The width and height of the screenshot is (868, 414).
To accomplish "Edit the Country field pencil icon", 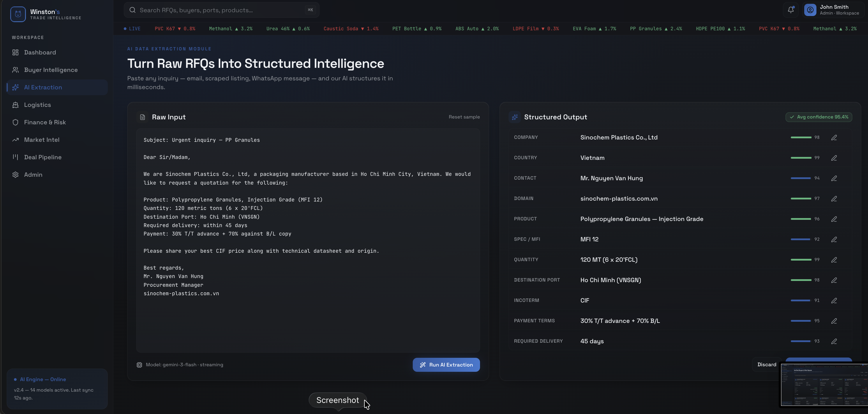I will pyautogui.click(x=834, y=158).
